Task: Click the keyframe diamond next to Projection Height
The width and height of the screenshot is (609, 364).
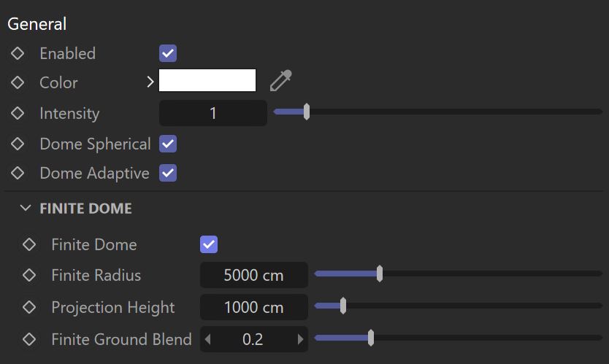Action: coord(29,307)
